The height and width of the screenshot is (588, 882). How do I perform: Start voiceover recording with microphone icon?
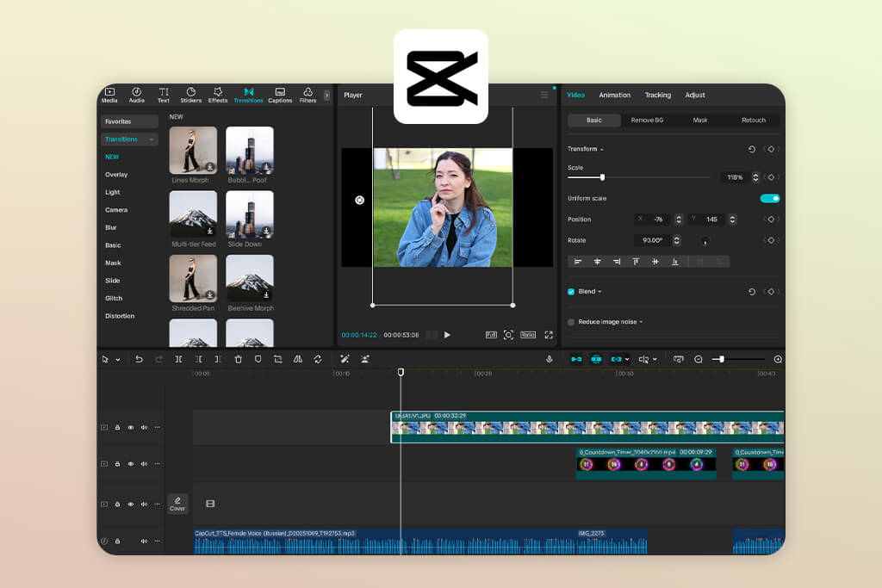click(550, 359)
